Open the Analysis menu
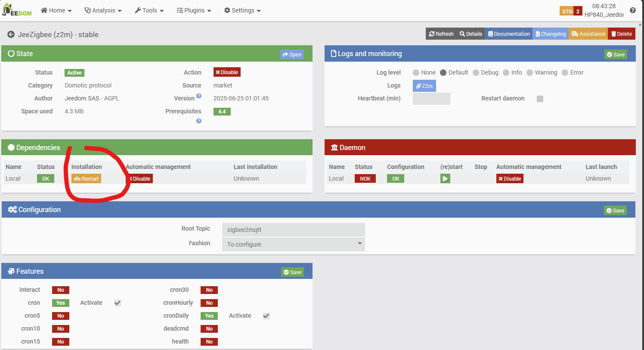 pyautogui.click(x=103, y=10)
